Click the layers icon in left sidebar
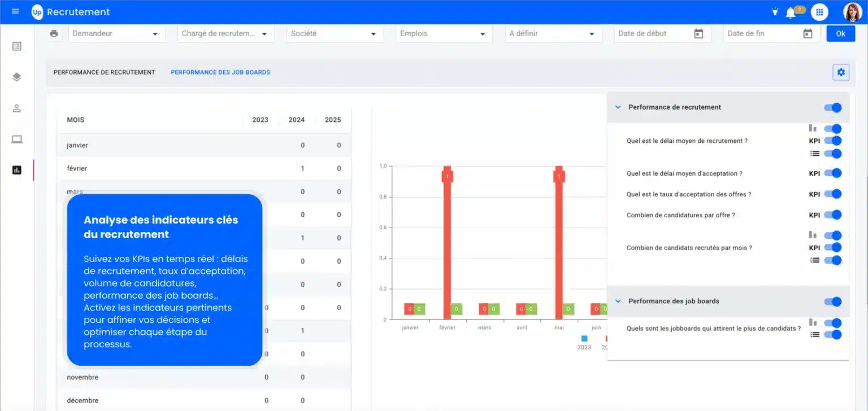Screen dimensions: 868x411 [x=16, y=78]
